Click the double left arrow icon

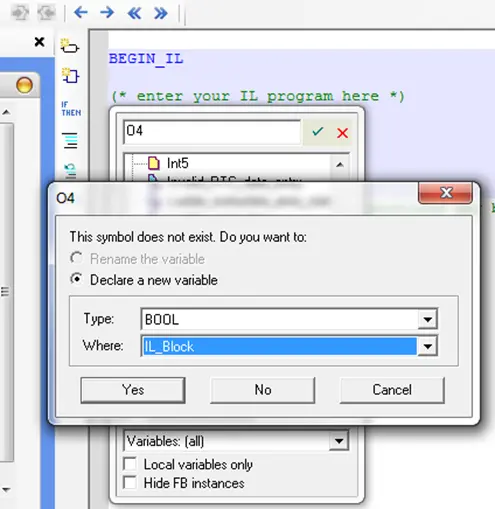point(134,13)
